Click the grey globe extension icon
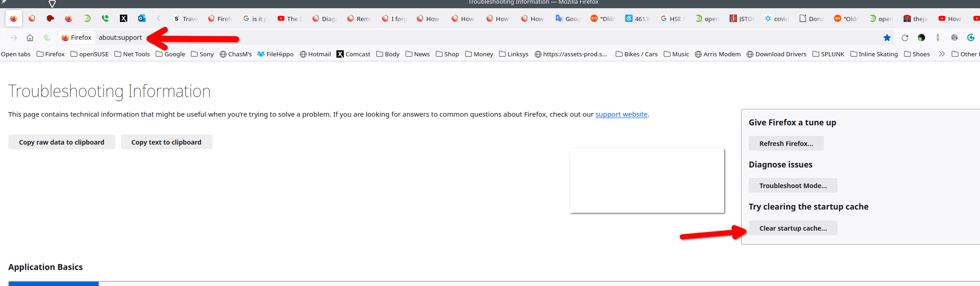 tap(954, 38)
